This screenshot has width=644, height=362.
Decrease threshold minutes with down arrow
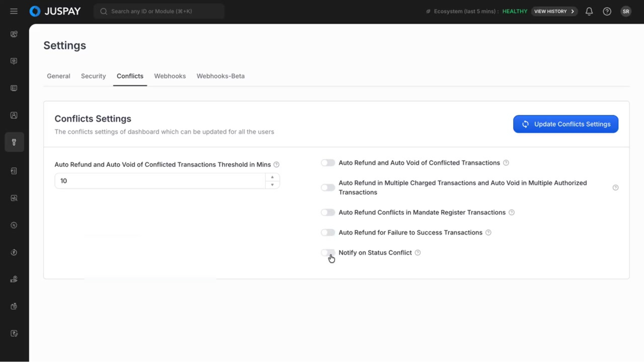tap(272, 185)
